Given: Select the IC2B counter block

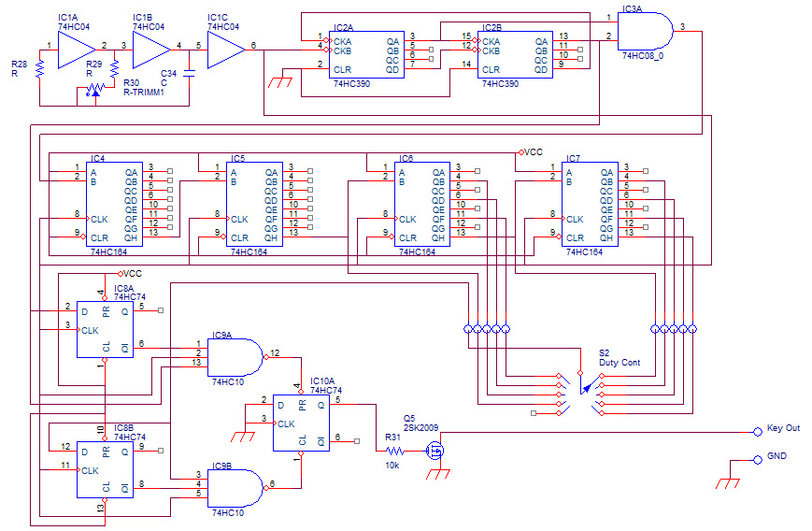Looking at the screenshot, I should (515, 54).
